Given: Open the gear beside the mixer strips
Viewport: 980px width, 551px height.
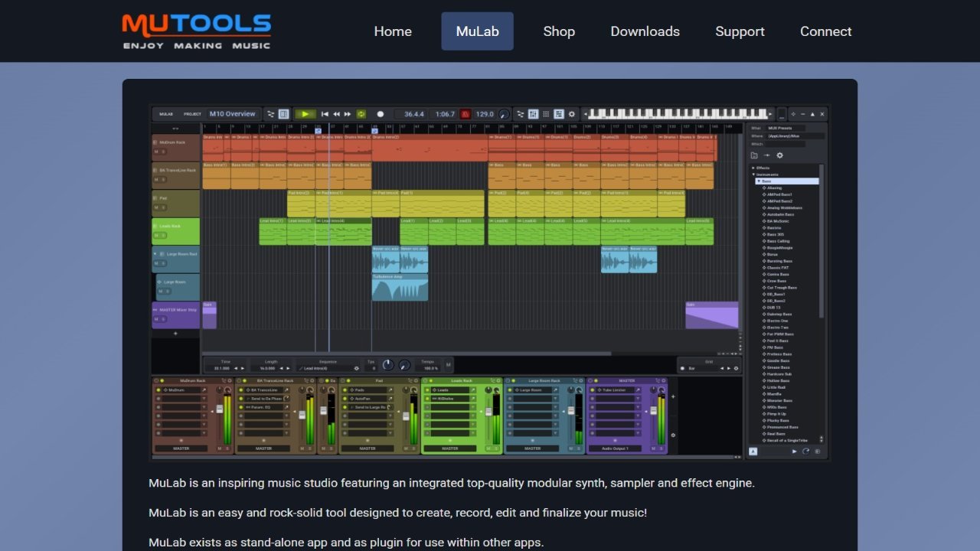Looking at the screenshot, I should 673,435.
